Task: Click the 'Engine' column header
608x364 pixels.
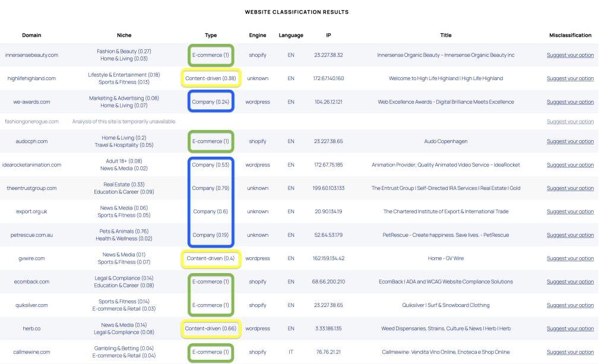Action: (258, 35)
